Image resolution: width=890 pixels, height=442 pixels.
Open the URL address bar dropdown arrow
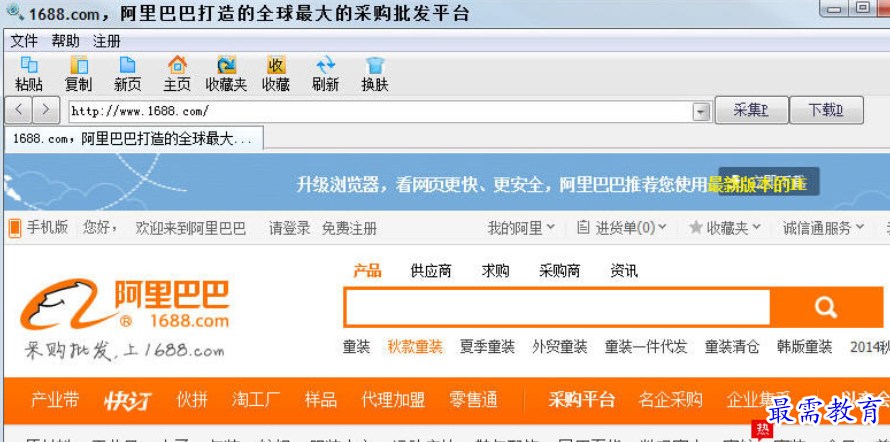pyautogui.click(x=702, y=112)
